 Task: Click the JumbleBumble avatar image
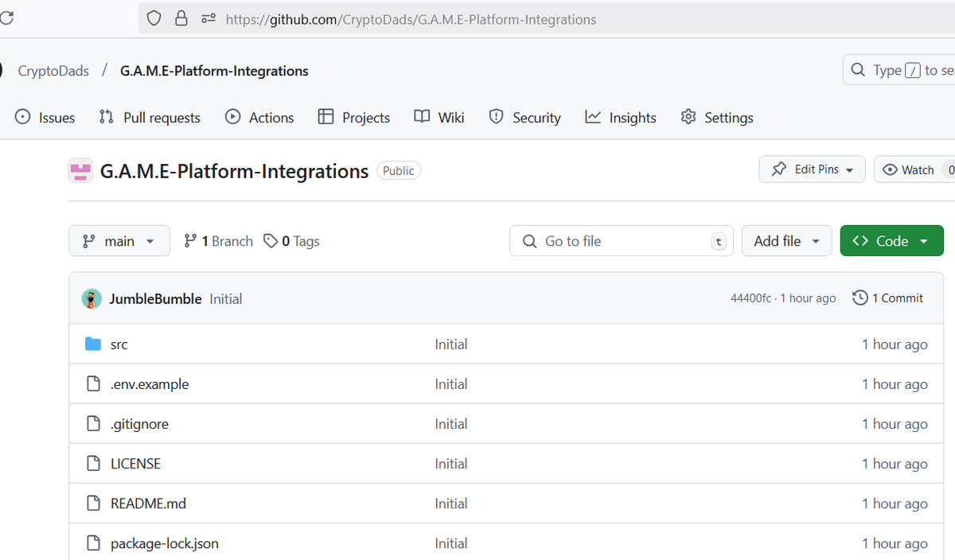[x=92, y=298]
